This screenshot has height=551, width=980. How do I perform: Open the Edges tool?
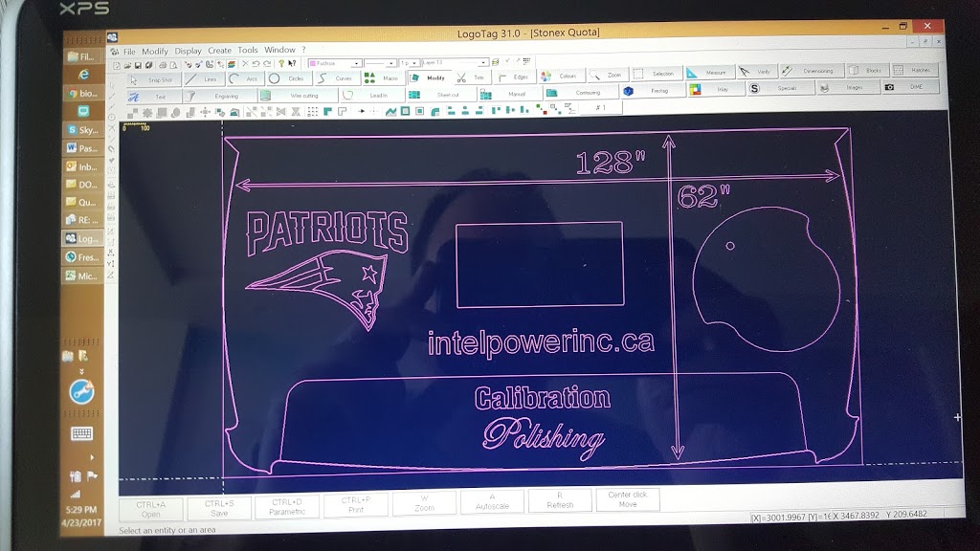[x=514, y=77]
